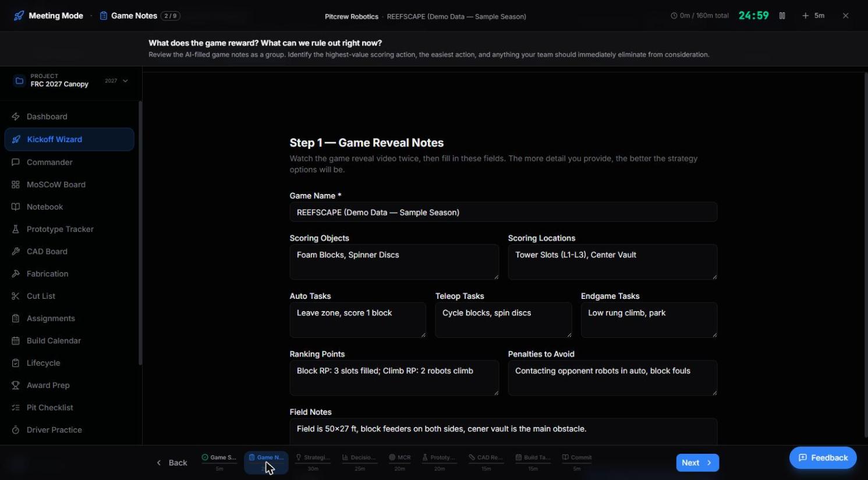The width and height of the screenshot is (868, 480).
Task: Go Back to the previous step
Action: tap(172, 463)
